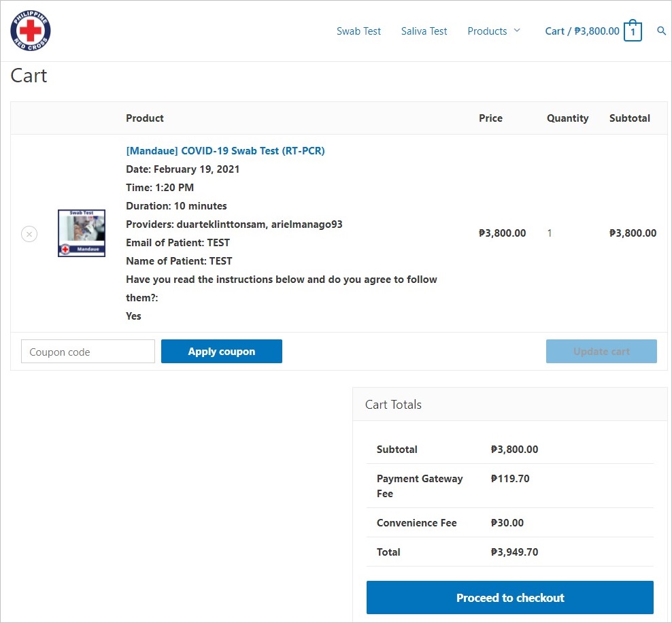This screenshot has width=672, height=623.
Task: Expand the Products menu chevron
Action: 517,31
